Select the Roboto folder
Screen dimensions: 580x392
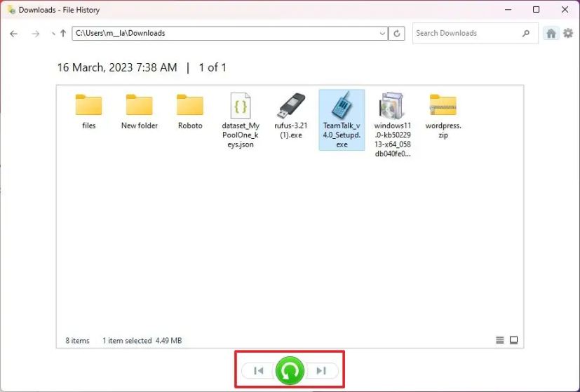pyautogui.click(x=190, y=111)
